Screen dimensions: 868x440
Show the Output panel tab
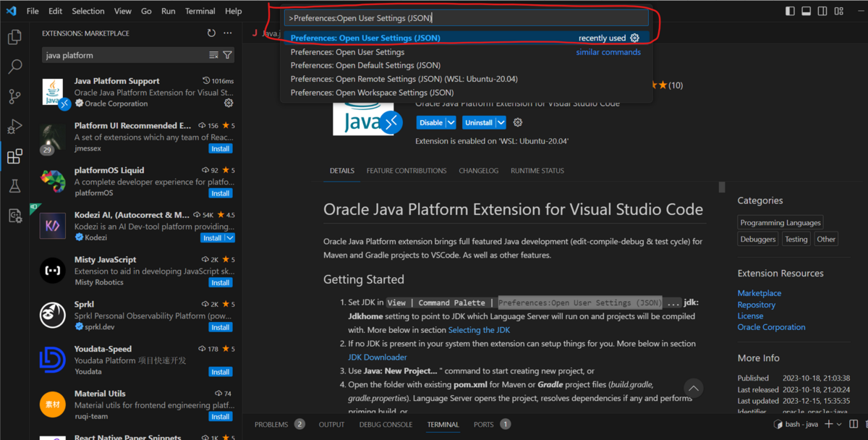coord(332,425)
